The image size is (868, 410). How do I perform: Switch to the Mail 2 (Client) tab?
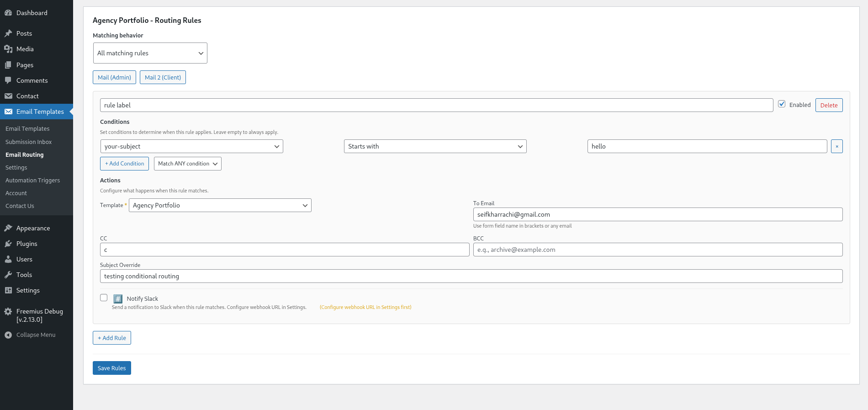pyautogui.click(x=163, y=77)
